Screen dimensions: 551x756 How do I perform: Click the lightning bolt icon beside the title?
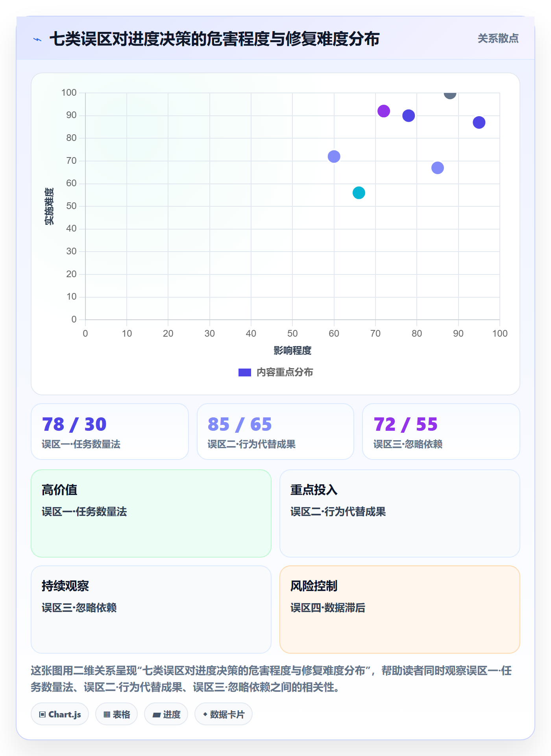tap(37, 39)
